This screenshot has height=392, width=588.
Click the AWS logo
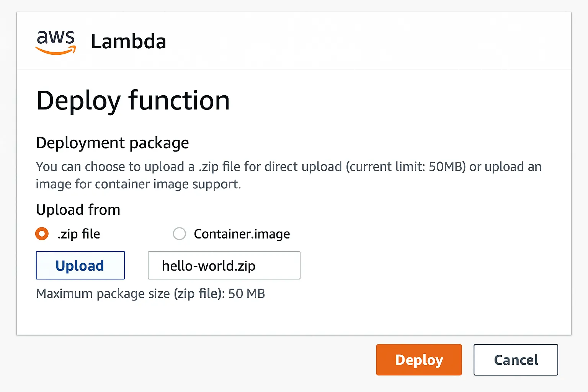(x=56, y=41)
